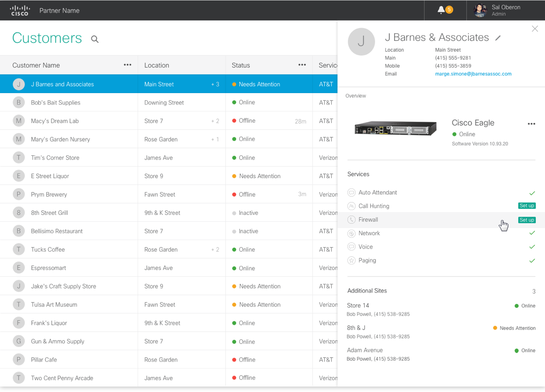545x392 pixels.
Task: Click the Customers search magnifier icon
Action: coord(94,39)
